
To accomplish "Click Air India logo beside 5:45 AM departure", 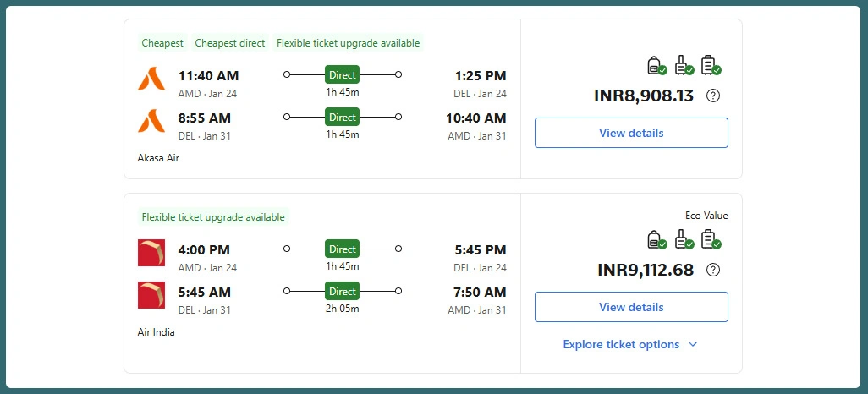I will click(x=151, y=294).
